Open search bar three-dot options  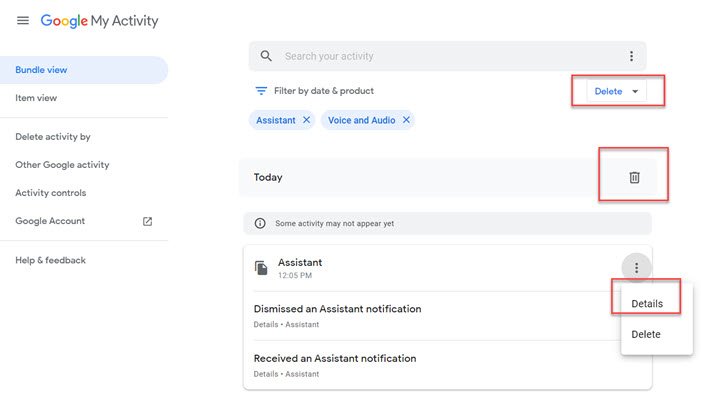[x=631, y=56]
